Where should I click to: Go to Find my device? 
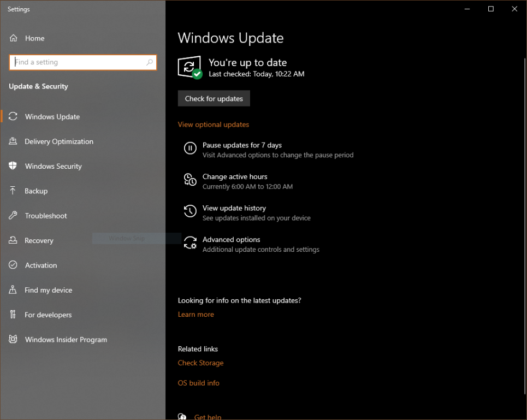[x=48, y=290]
